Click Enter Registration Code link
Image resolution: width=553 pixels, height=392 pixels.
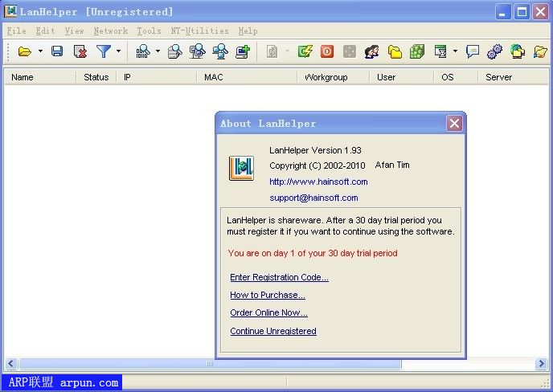tap(279, 277)
